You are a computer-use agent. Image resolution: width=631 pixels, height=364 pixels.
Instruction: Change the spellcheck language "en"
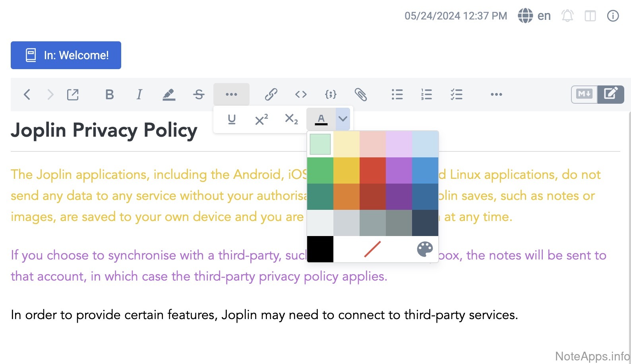tap(534, 16)
